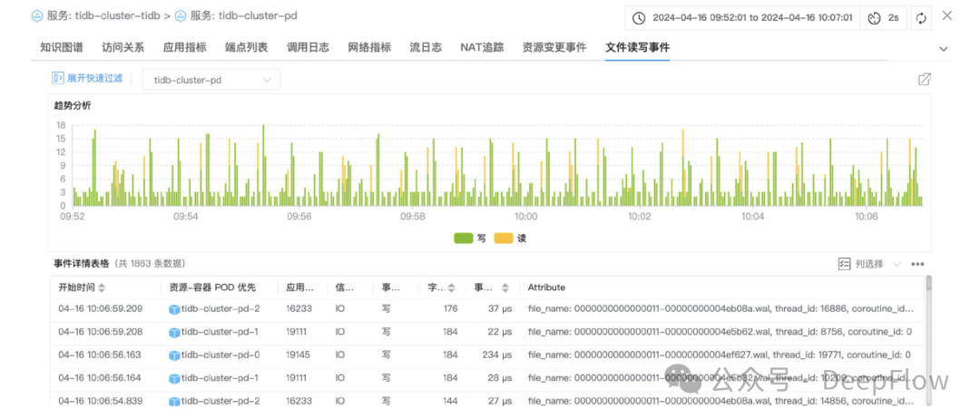980x419 pixels.
Task: Click pod icon in 10:06:59.209 row
Action: [x=174, y=309]
